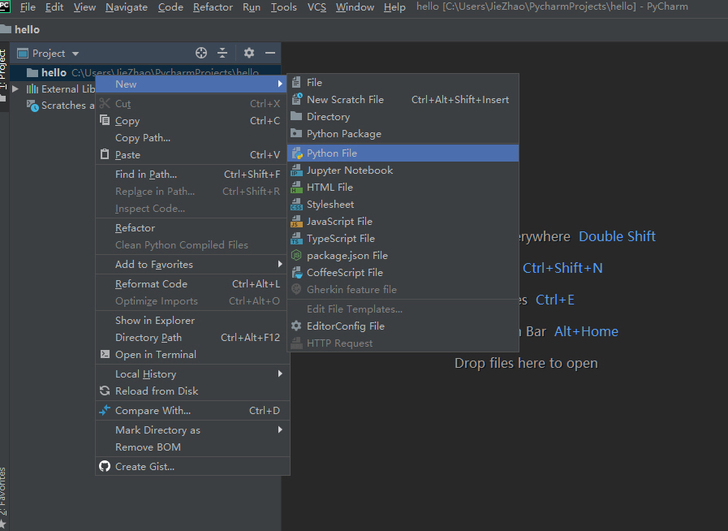
Task: Choose Jupyter Notebook icon entry
Action: [403, 170]
